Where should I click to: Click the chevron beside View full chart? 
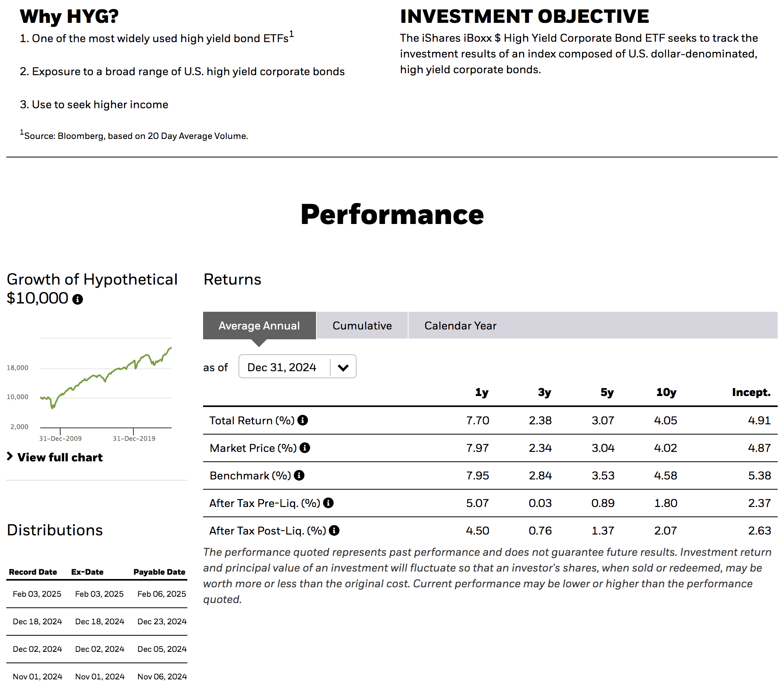point(10,457)
